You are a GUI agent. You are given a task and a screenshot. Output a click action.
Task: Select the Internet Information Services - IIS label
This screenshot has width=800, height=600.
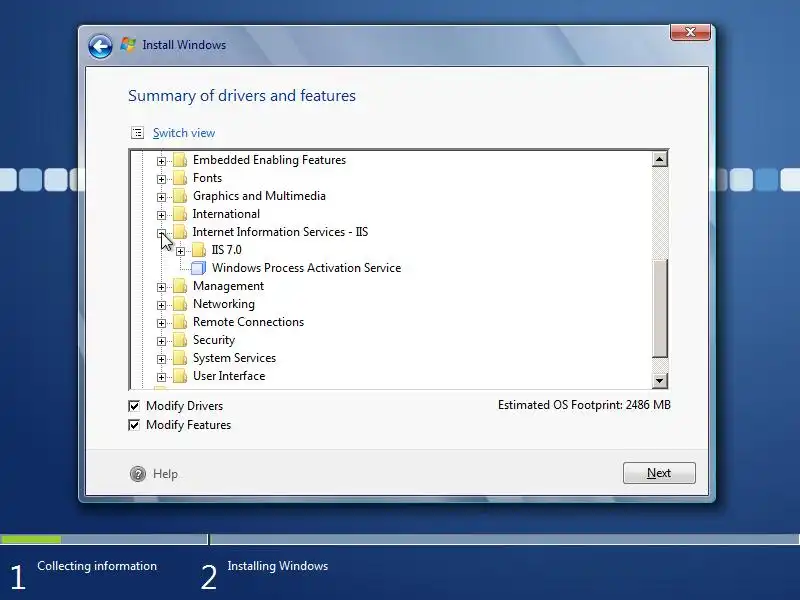(280, 232)
